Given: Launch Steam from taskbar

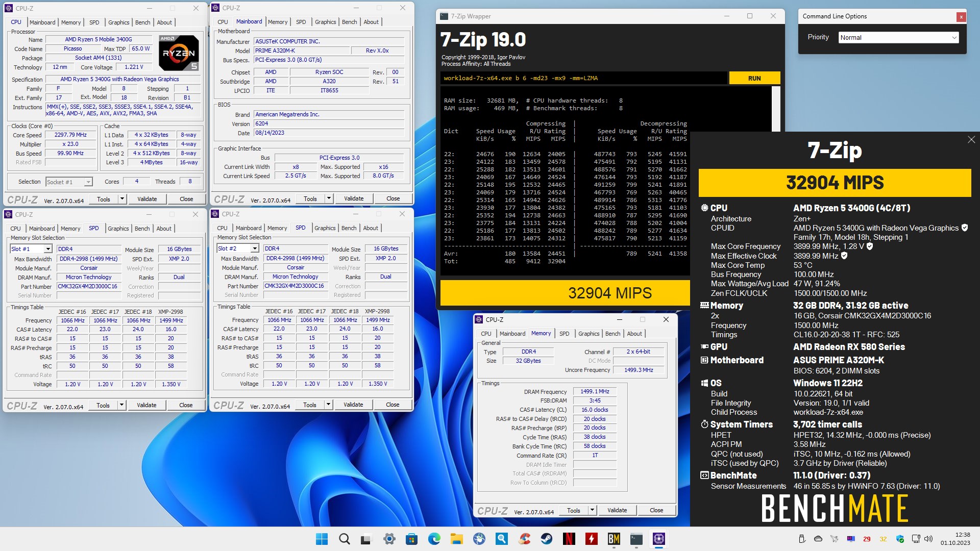Looking at the screenshot, I should click(x=546, y=539).
